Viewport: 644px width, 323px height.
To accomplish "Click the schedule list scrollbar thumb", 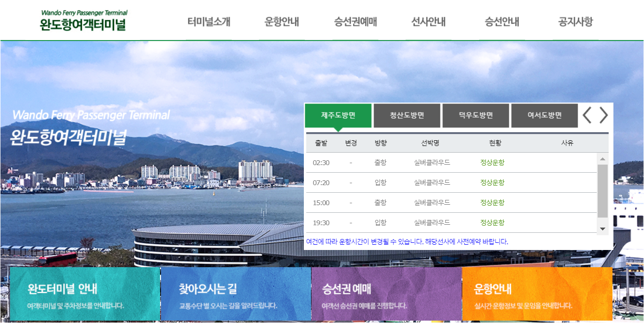I will (x=602, y=191).
